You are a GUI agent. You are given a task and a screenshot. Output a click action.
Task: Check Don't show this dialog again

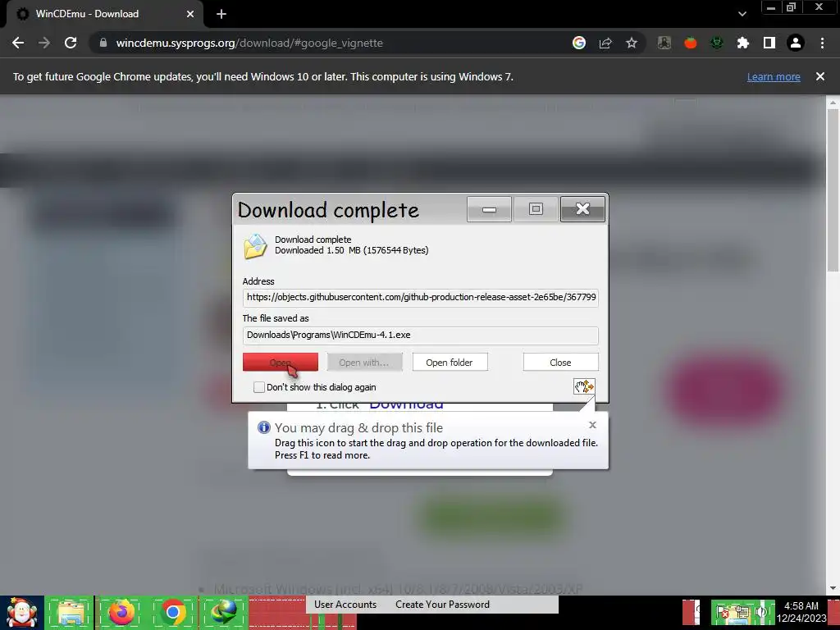coord(258,387)
